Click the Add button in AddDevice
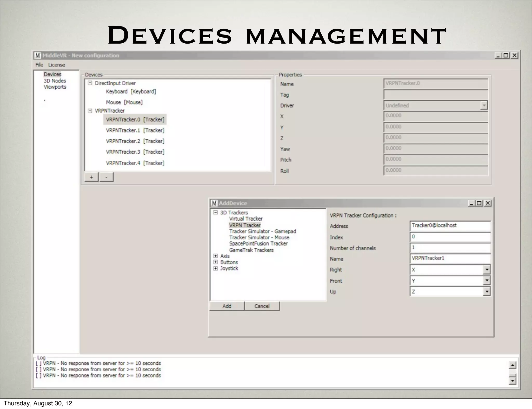532x409 pixels. (227, 306)
